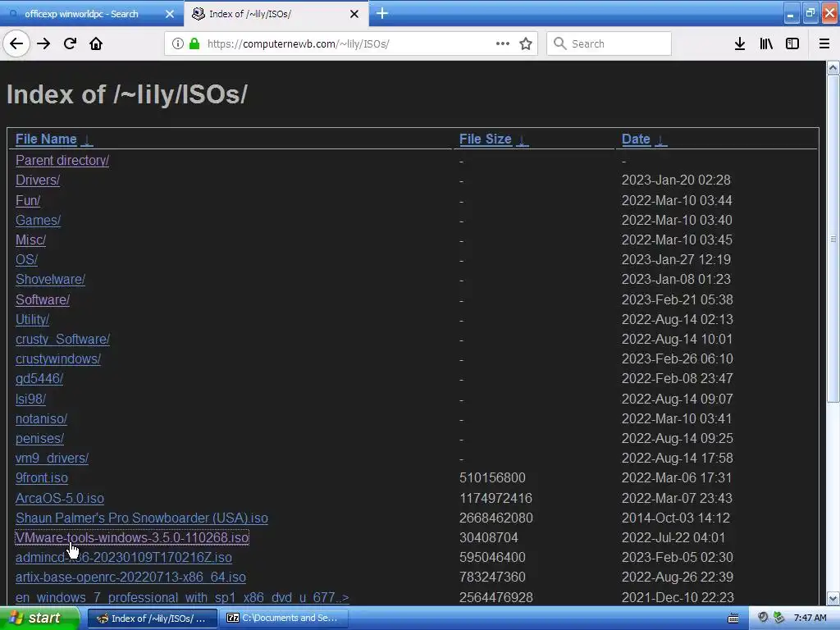This screenshot has width=840, height=630.
Task: Close the 'Index of /~lily/ISOs/' tab
Action: [x=354, y=14]
